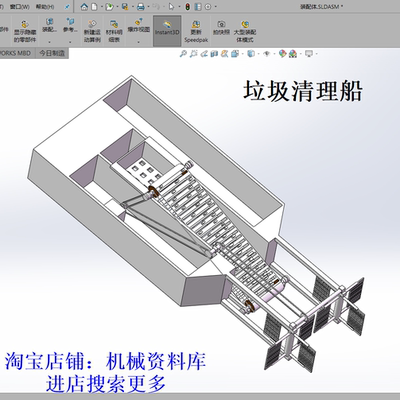Click Zoom to Area icon
Screen dimensions: 400x400
click(193, 54)
